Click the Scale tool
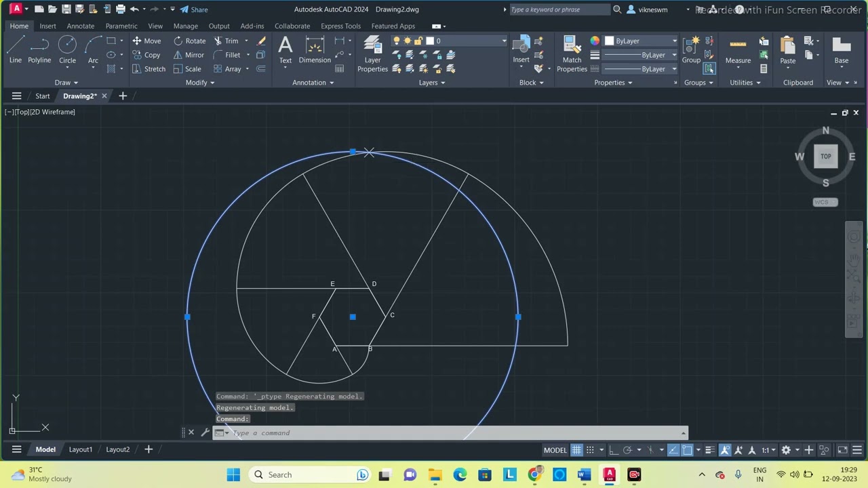 point(187,68)
